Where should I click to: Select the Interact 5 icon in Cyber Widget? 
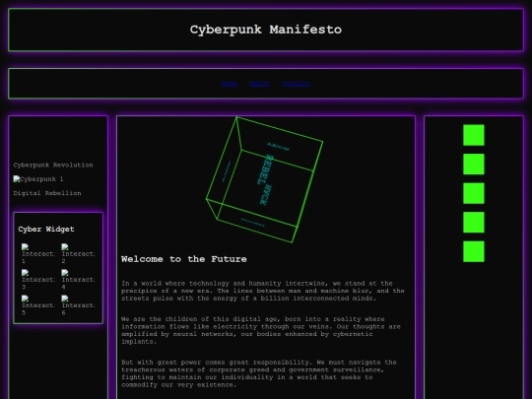click(x=38, y=305)
